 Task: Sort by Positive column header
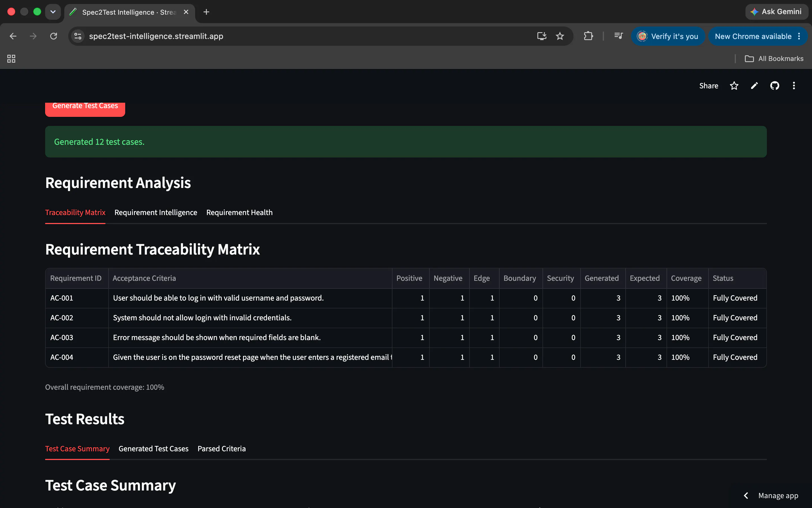(410, 278)
